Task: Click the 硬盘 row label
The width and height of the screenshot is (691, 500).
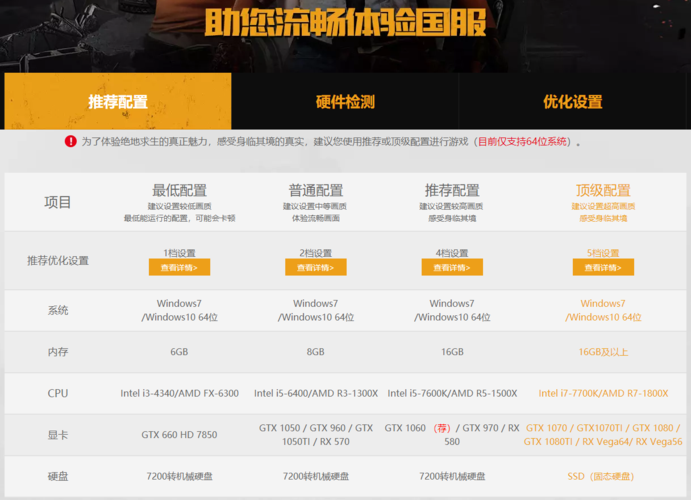Action: pyautogui.click(x=58, y=476)
